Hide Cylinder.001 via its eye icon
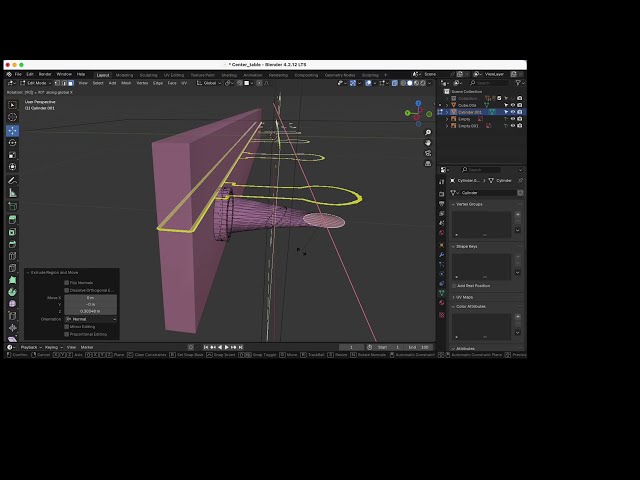This screenshot has height=480, width=640. 513,112
